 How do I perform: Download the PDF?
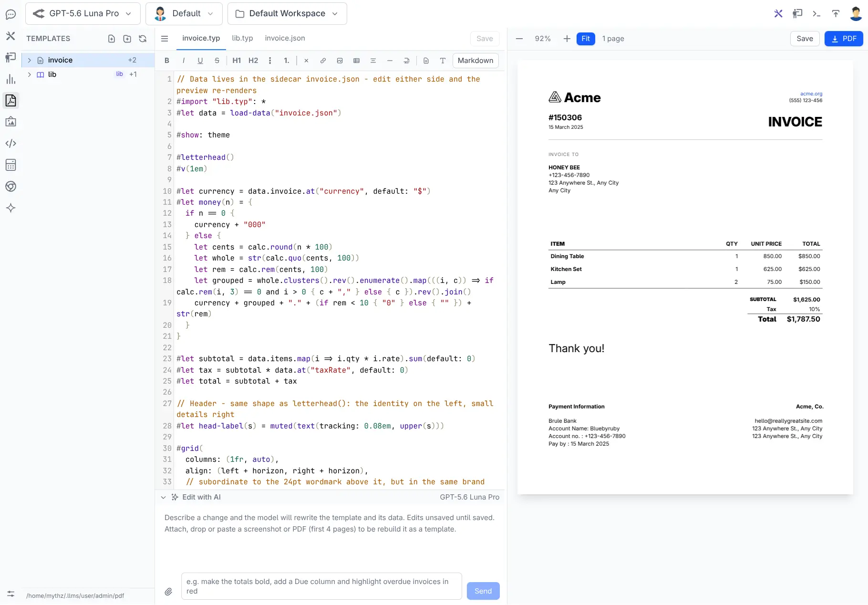tap(844, 39)
